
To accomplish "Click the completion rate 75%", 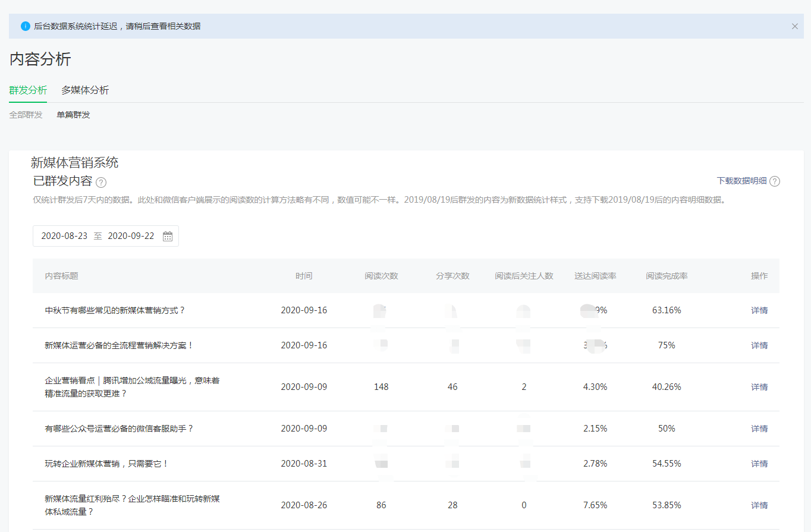I will click(x=667, y=345).
